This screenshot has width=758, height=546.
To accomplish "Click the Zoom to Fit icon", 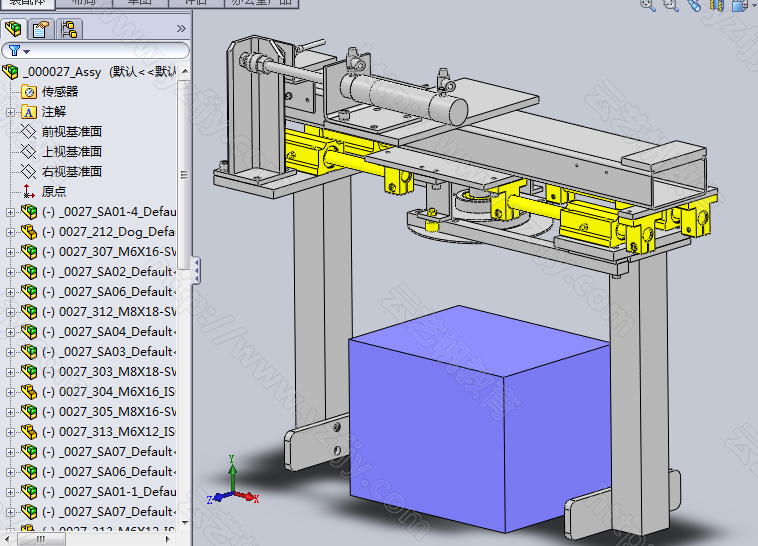I will (648, 4).
